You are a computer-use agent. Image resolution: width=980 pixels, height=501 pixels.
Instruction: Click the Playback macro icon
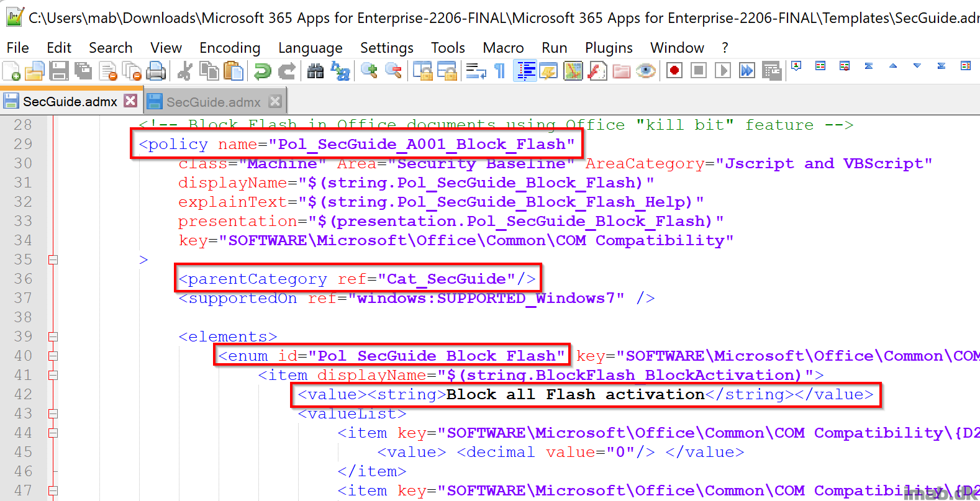[x=723, y=71]
